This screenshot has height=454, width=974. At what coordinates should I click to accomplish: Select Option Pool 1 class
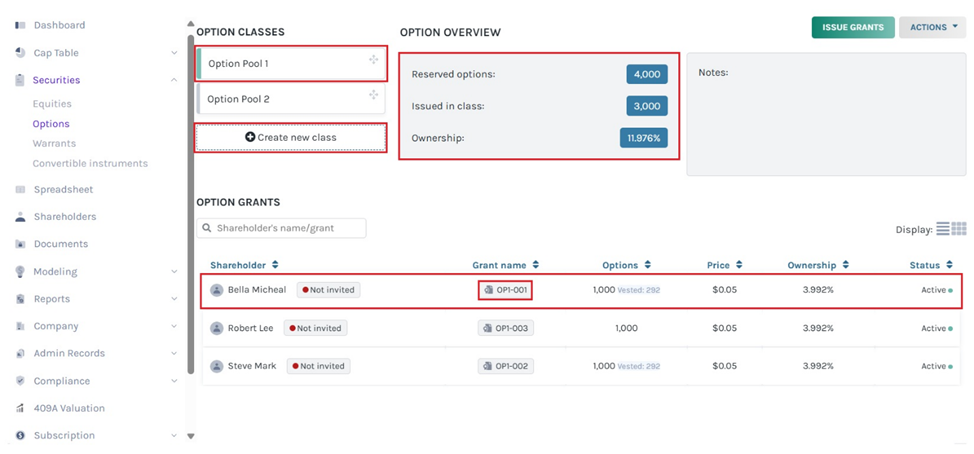tap(291, 63)
